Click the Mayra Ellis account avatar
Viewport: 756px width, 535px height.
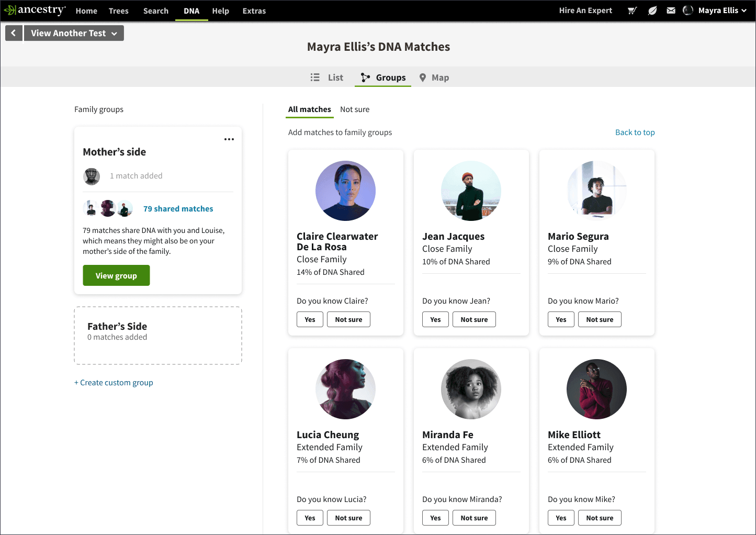(688, 10)
